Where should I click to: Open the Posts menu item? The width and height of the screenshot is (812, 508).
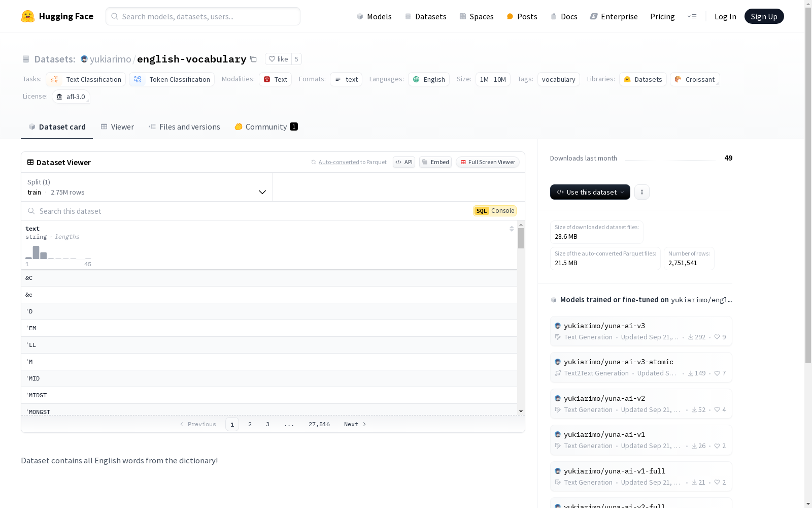point(522,16)
